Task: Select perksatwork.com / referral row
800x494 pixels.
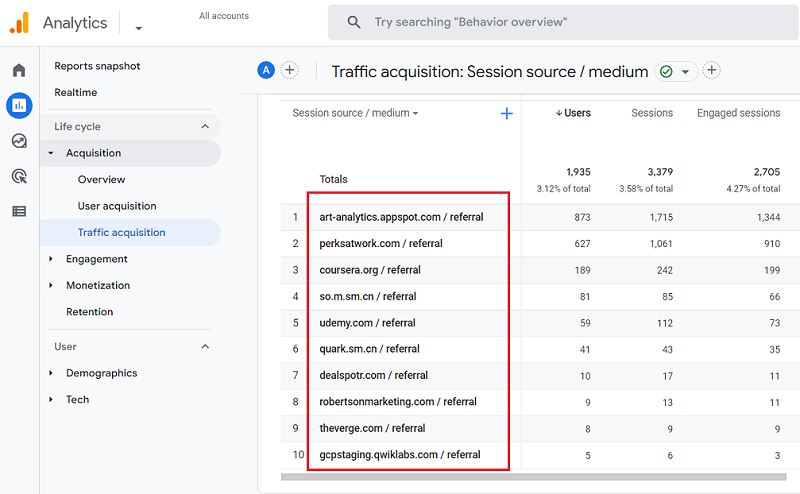Action: (381, 244)
